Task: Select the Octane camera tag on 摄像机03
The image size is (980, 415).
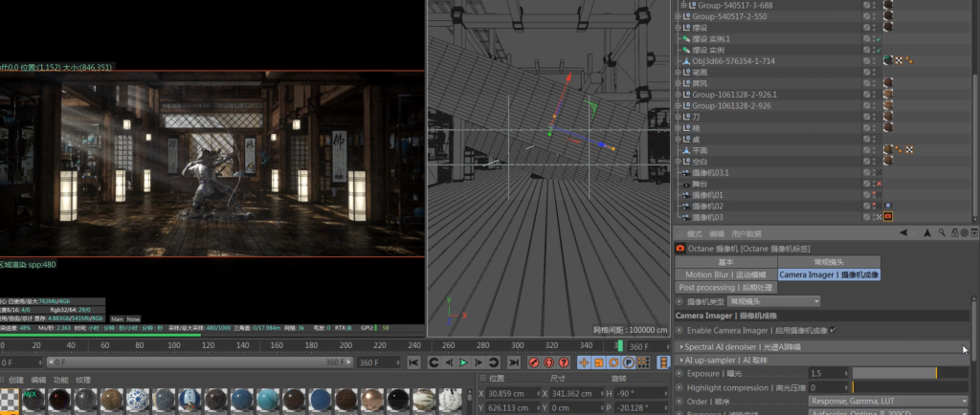Action: (887, 217)
